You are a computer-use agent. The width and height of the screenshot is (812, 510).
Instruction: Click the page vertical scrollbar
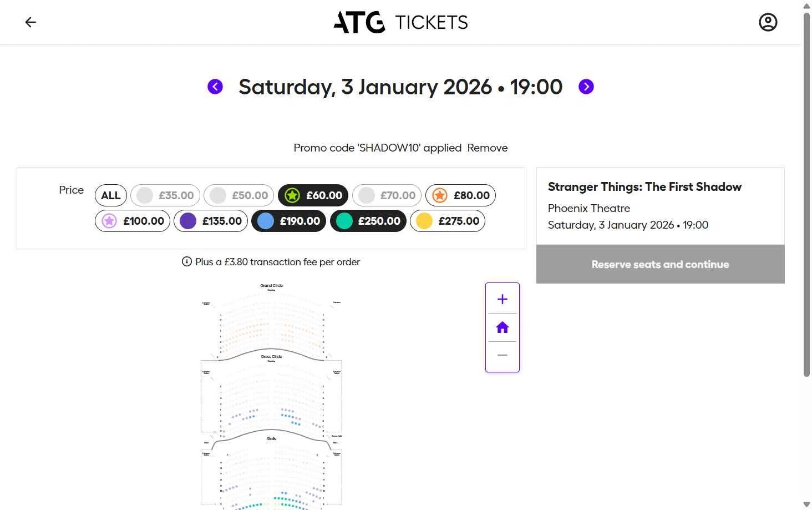806,194
